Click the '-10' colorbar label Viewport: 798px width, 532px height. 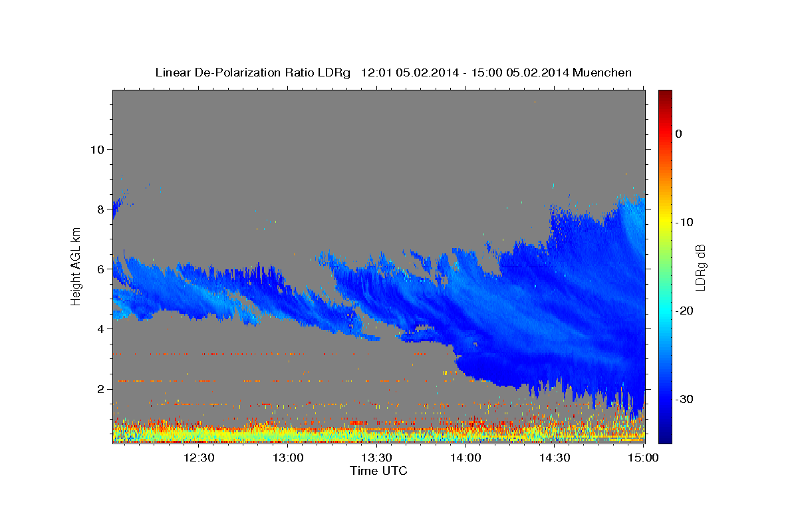click(684, 222)
